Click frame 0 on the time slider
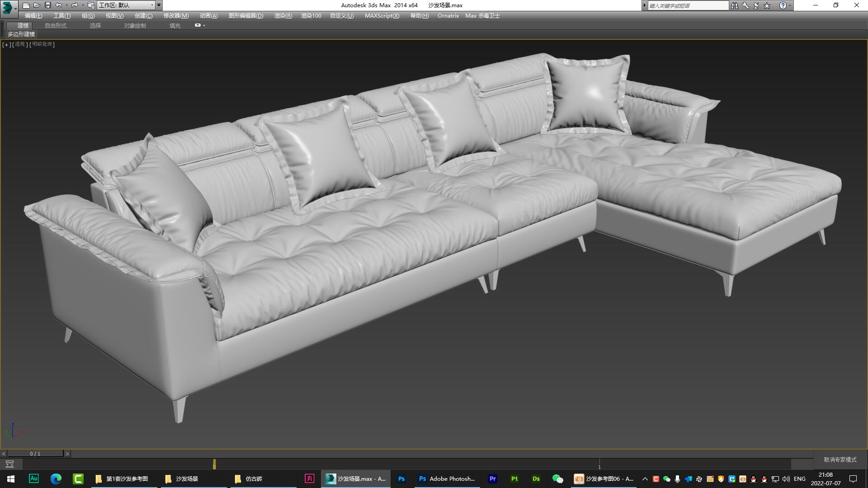 click(x=214, y=464)
